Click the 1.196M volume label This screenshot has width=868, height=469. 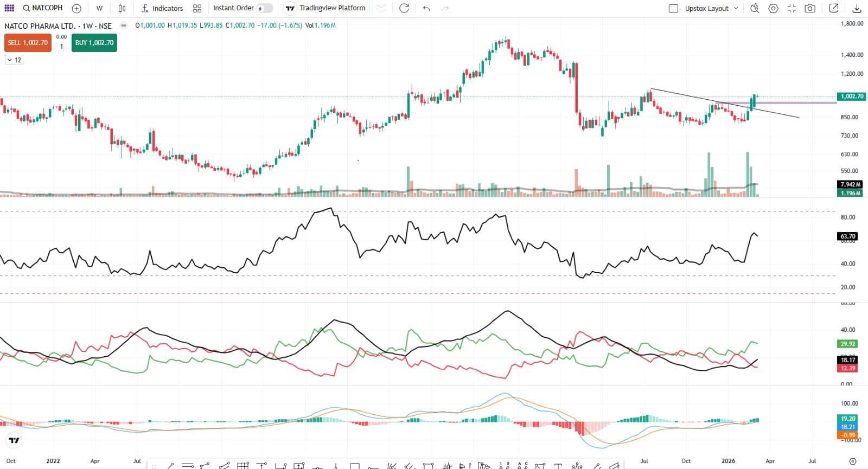851,193
